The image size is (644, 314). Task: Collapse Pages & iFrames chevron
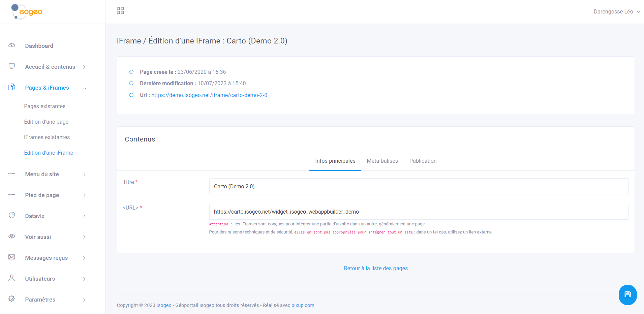(x=85, y=88)
